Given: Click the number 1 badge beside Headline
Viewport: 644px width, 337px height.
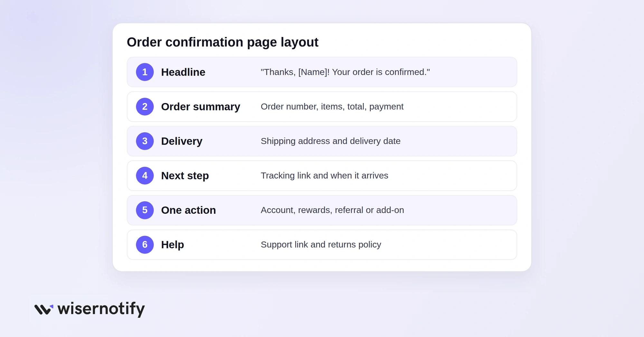Looking at the screenshot, I should (x=145, y=72).
